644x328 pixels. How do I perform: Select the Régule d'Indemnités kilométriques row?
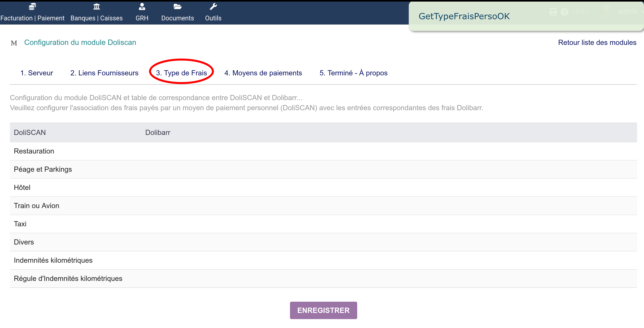point(323,279)
